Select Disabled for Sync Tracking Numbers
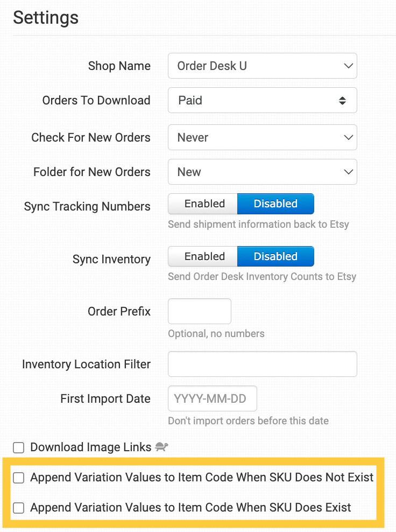The width and height of the screenshot is (396, 532). 275,204
